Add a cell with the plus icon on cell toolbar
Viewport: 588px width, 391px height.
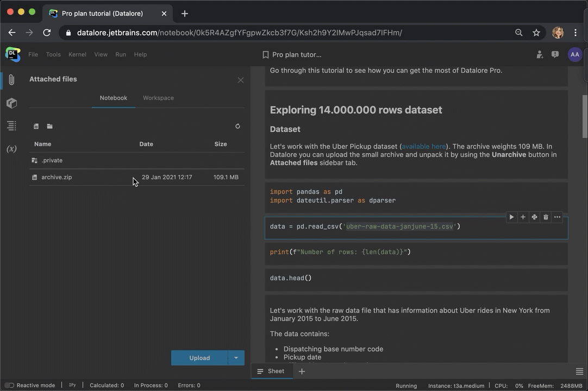tap(523, 217)
